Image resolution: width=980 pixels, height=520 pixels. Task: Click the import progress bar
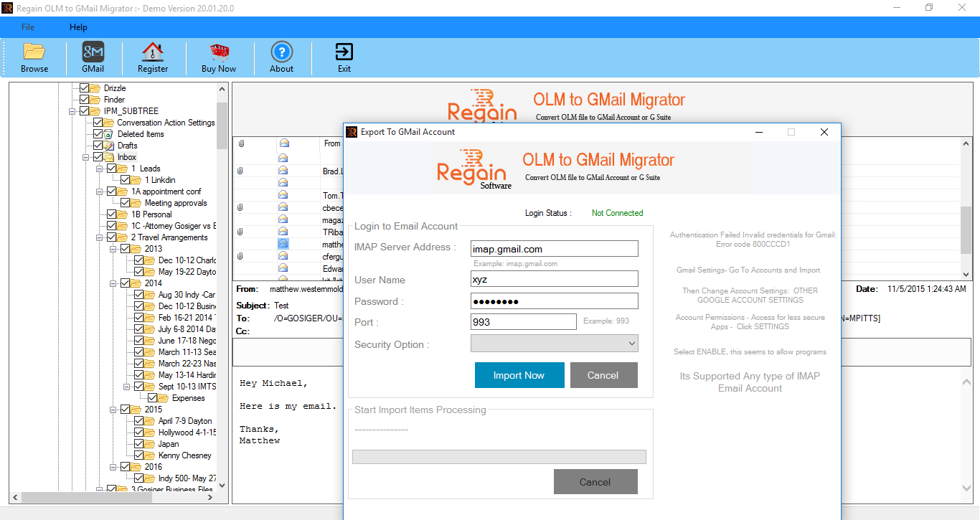(499, 456)
